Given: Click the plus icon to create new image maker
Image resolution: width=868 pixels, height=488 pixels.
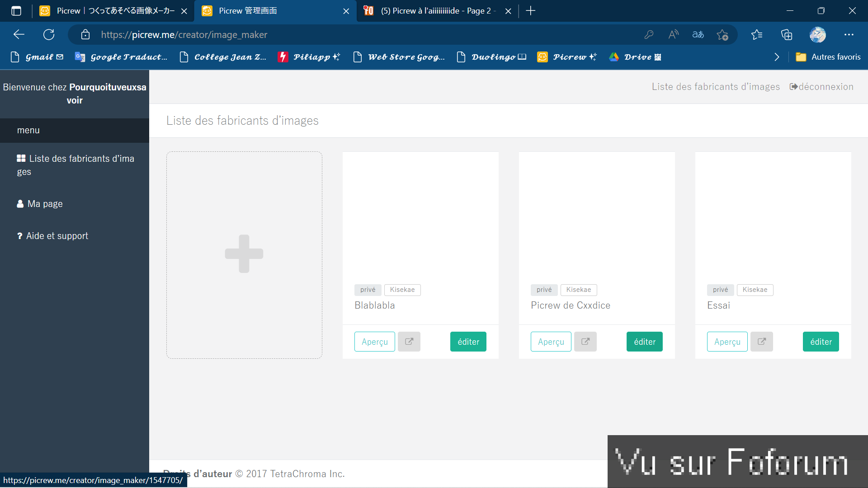Looking at the screenshot, I should pos(244,254).
